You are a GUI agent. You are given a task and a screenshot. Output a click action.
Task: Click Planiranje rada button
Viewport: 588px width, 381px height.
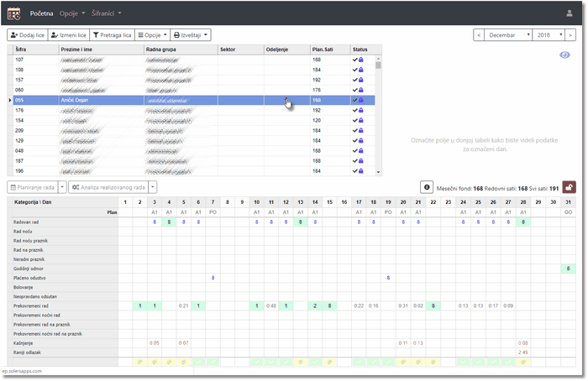33,187
